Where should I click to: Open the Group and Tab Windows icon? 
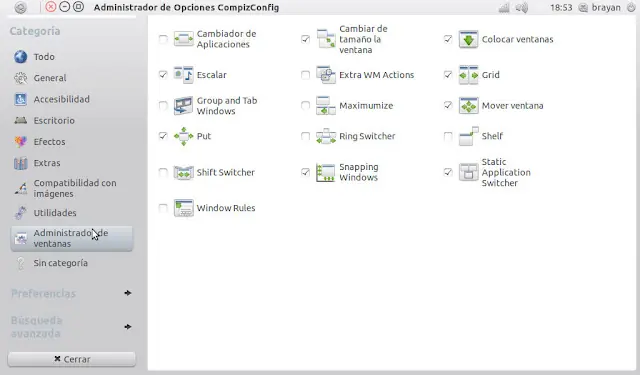coord(183,106)
